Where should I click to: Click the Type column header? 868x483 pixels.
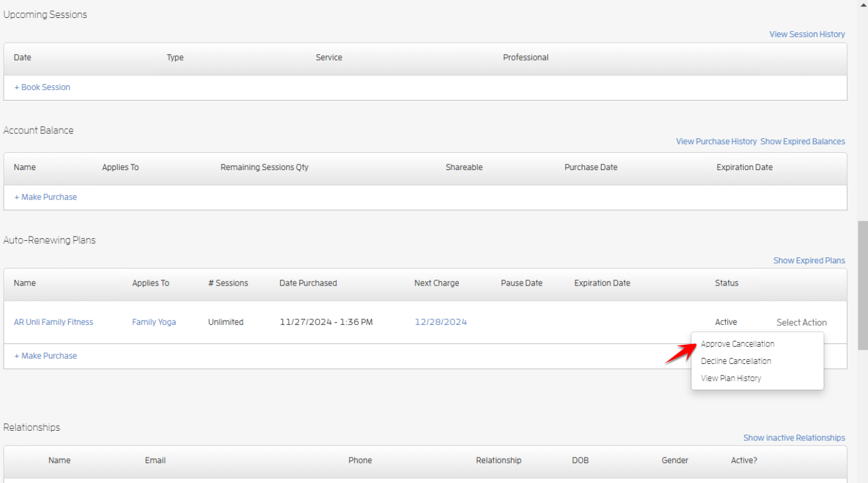[x=175, y=57]
